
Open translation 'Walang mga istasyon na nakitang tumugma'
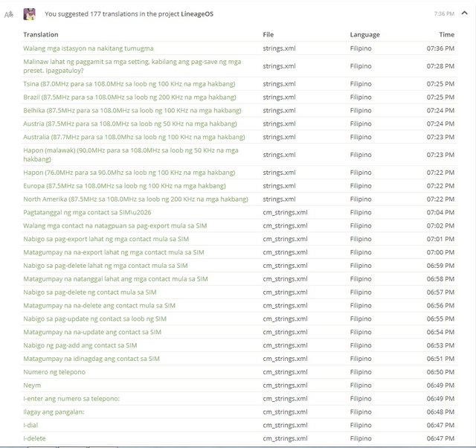89,48
